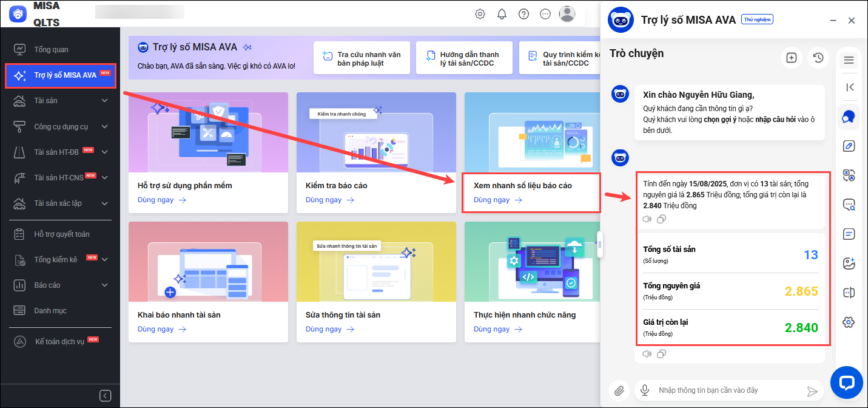Focus the Nhập thông tin bạn cần vào đây field
Viewport: 868px width, 408px height.
coord(728,390)
